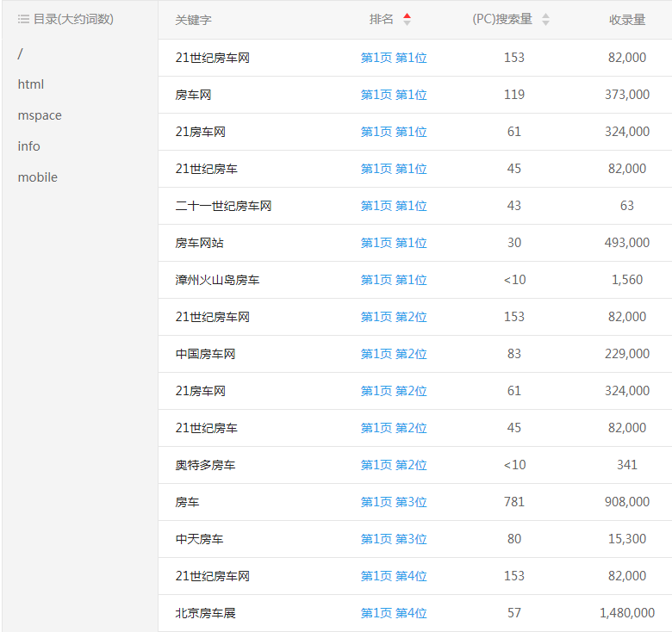Open the mobile directory entry
This screenshot has width=672, height=632.
tap(38, 177)
